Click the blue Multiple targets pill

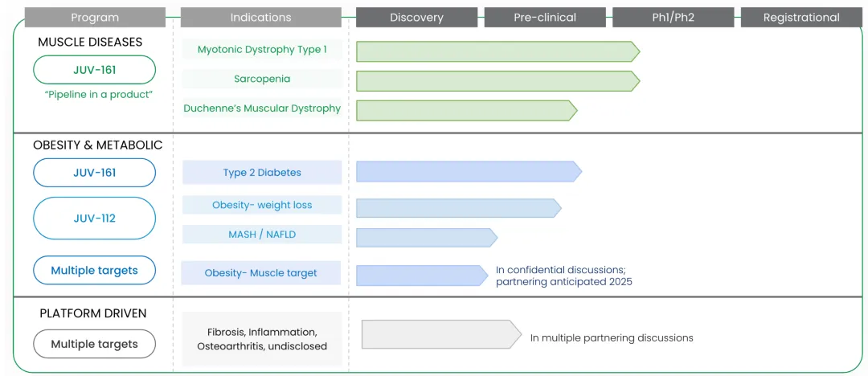(x=95, y=271)
